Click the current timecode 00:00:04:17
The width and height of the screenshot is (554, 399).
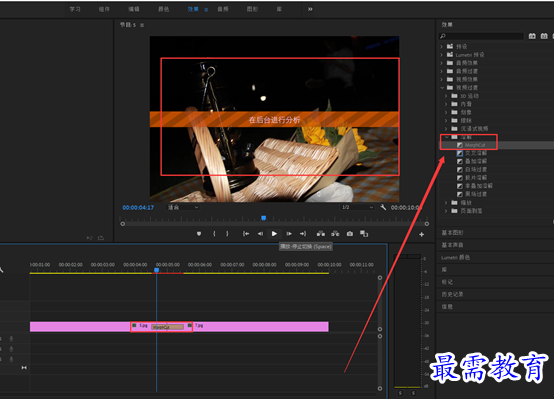pyautogui.click(x=138, y=207)
